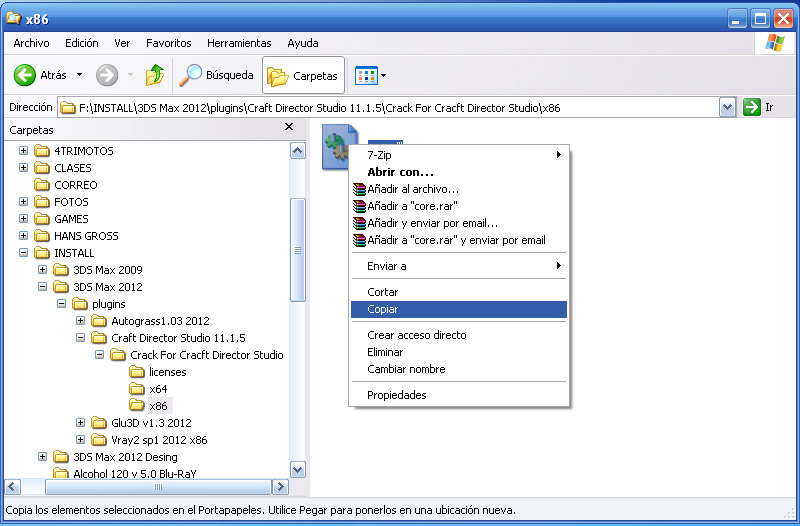800x526 pixels.
Task: Select the CORREO folder icon
Action: (41, 185)
